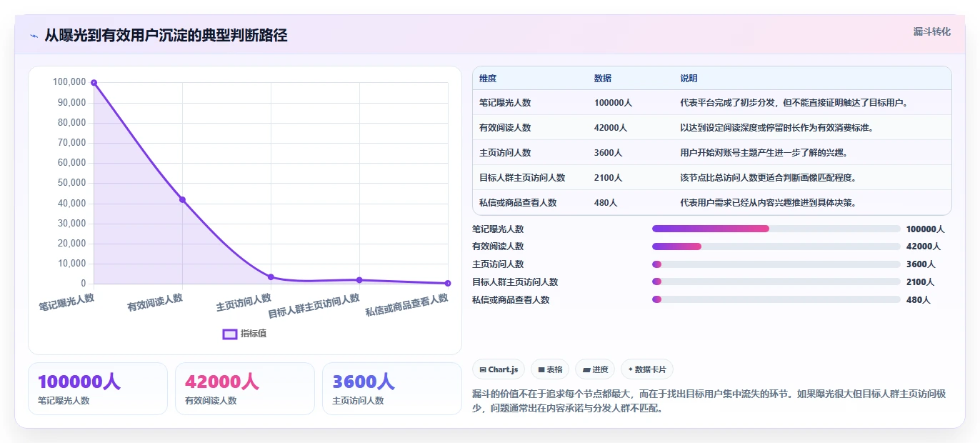Click the title 从曝光到有效用户沉淀的典型判断路径
The height and width of the screenshot is (443, 980).
(166, 36)
